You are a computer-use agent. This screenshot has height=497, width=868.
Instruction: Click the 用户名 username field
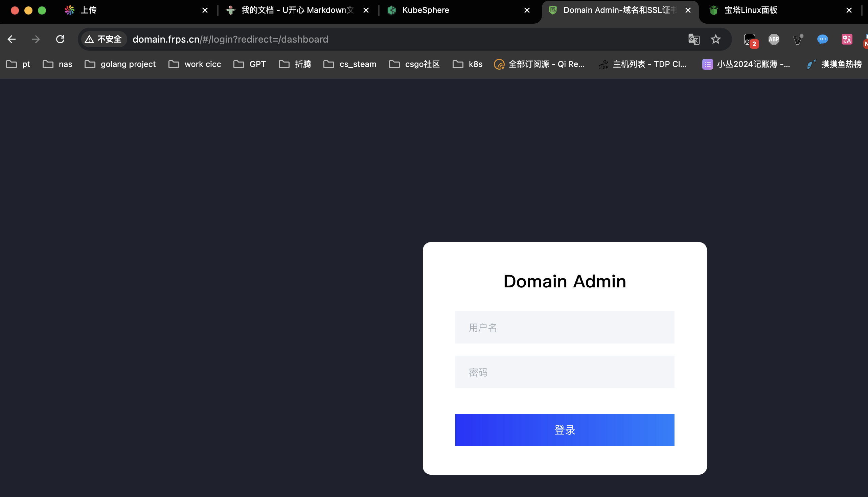[564, 327]
